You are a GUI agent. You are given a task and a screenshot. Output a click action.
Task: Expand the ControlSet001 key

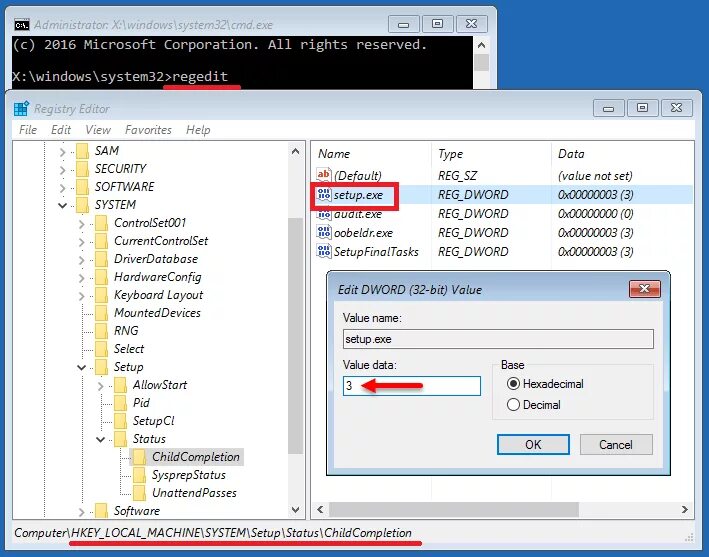[81, 224]
